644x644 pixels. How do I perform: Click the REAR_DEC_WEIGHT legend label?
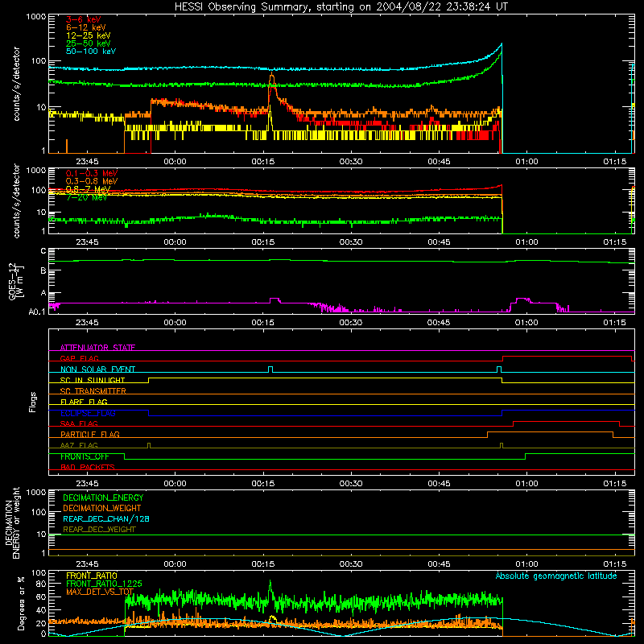point(99,530)
